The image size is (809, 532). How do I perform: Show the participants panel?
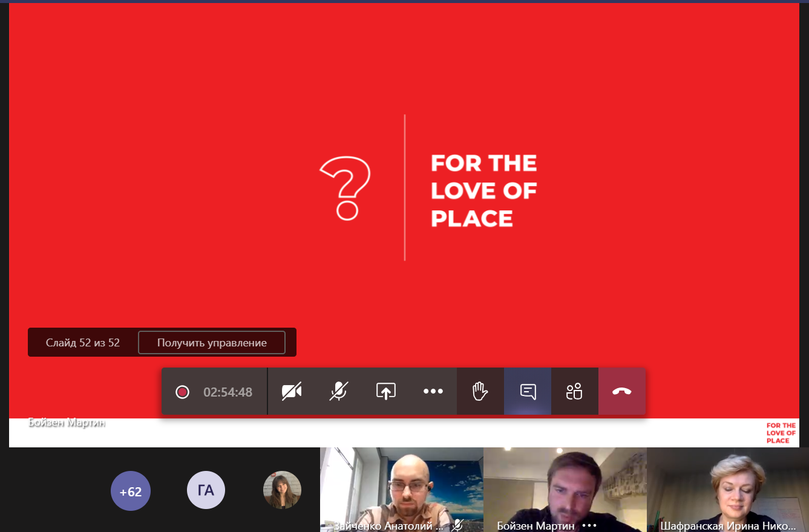574,391
